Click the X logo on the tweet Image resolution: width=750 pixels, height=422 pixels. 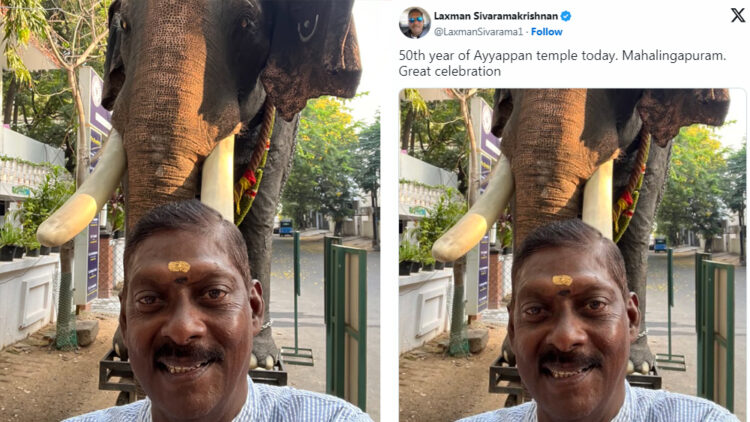pyautogui.click(x=738, y=15)
